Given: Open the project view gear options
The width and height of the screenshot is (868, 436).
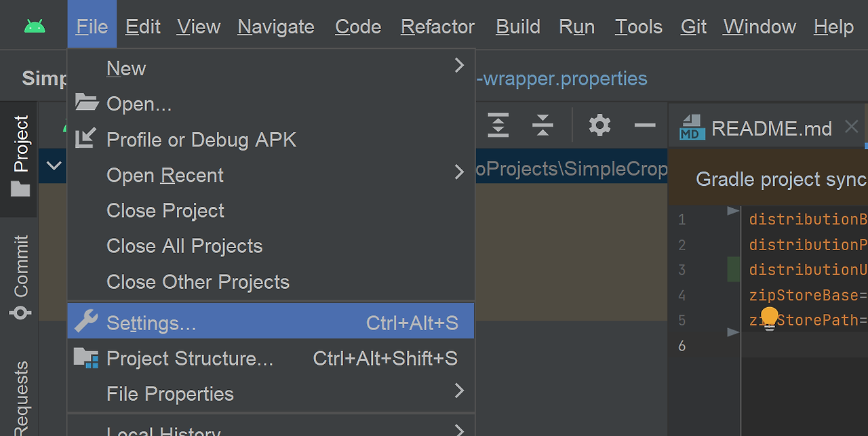Looking at the screenshot, I should [x=599, y=125].
